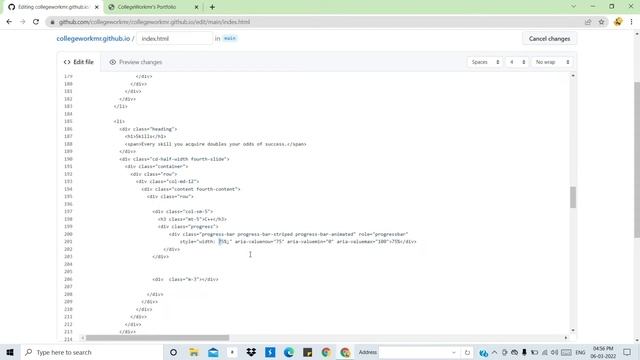Open the Sticky Notes taskbar icon
640x360 pixels.
(x=308, y=352)
